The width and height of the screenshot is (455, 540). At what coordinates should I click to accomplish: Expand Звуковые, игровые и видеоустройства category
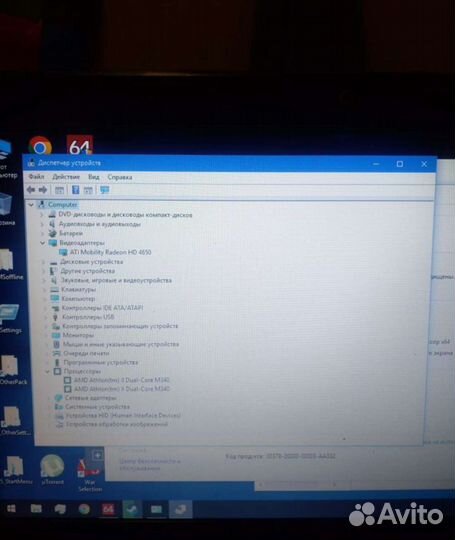pos(44,280)
